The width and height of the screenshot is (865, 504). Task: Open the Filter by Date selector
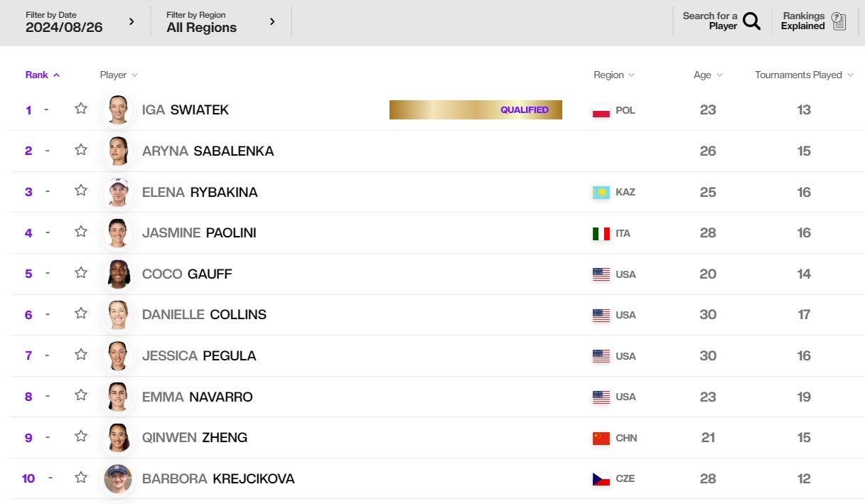(x=80, y=22)
